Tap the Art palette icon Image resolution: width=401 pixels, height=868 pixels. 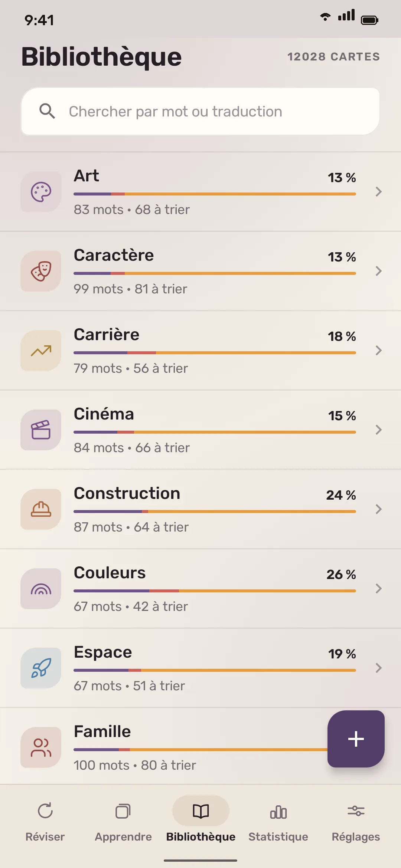coord(41,192)
